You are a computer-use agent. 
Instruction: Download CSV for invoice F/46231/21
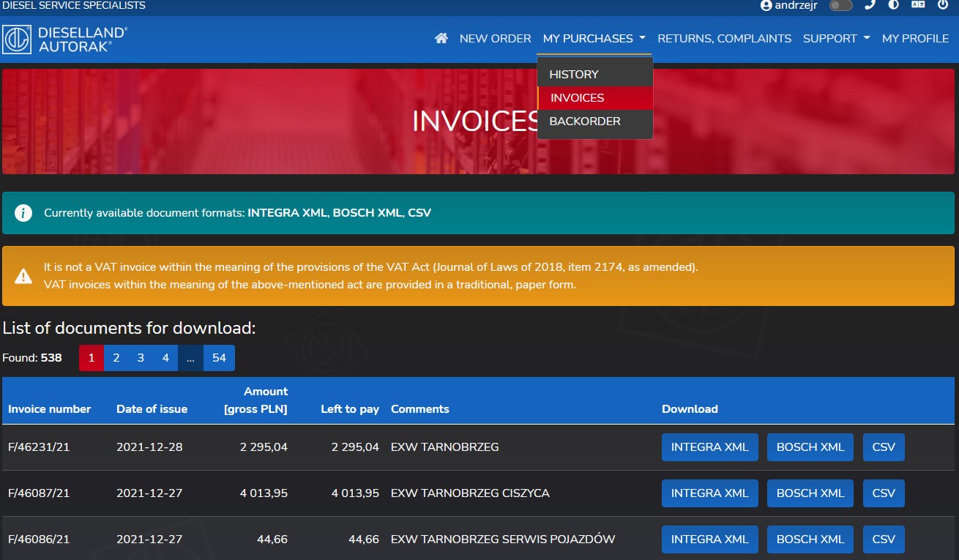pyautogui.click(x=884, y=447)
